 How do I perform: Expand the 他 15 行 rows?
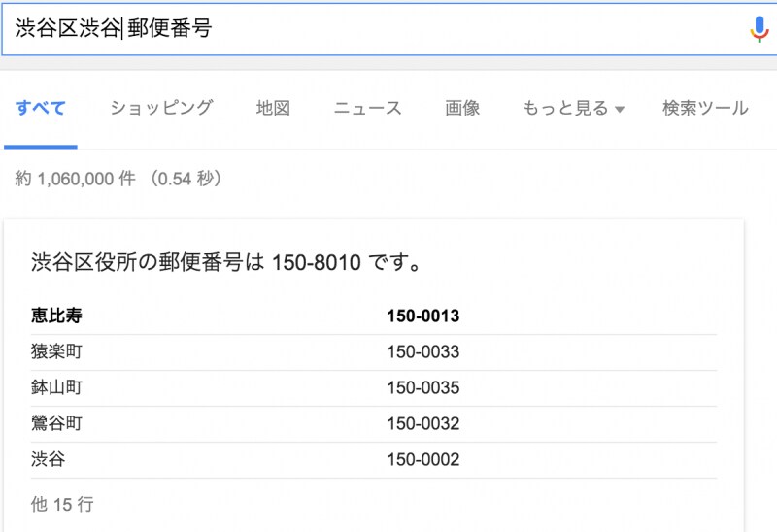[62, 504]
